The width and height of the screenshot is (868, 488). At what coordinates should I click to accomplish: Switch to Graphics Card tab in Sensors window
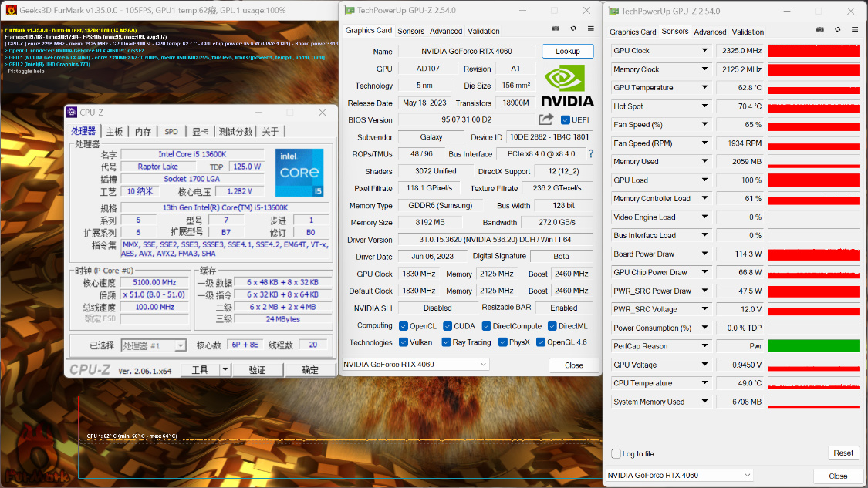point(633,32)
